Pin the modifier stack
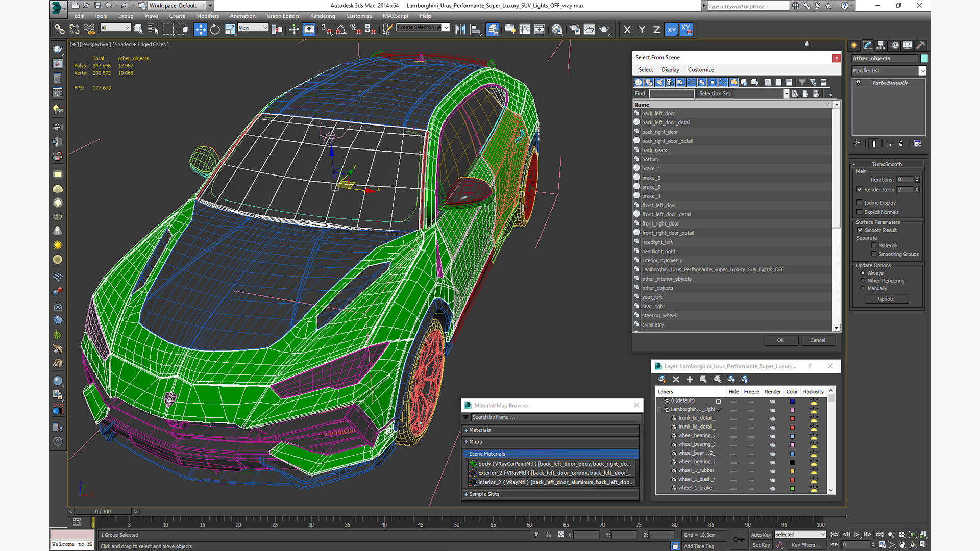Screen dimensions: 980x551 [858, 144]
